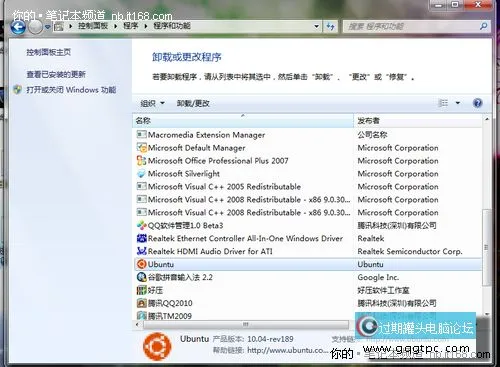Select 谷歌拼音输入法 2.2 entry
This screenshot has width=500, height=367.
[x=180, y=277]
